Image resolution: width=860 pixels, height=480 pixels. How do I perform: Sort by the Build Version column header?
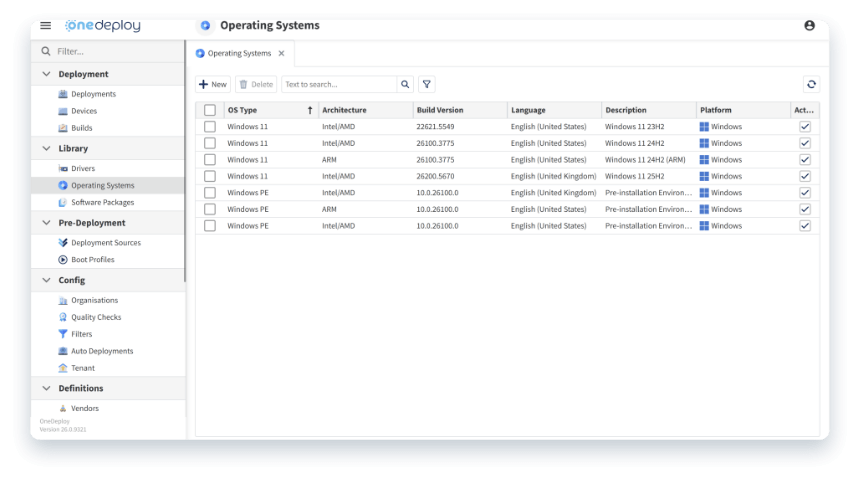440,110
